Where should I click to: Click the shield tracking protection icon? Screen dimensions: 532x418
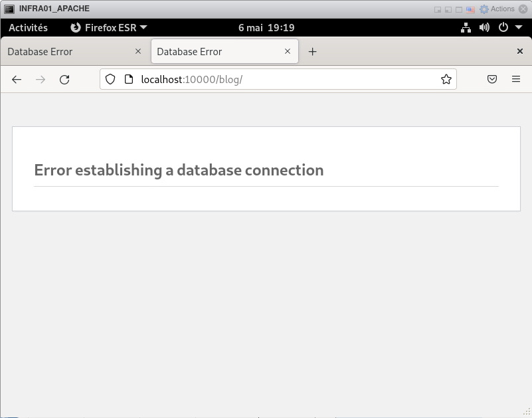(111, 80)
